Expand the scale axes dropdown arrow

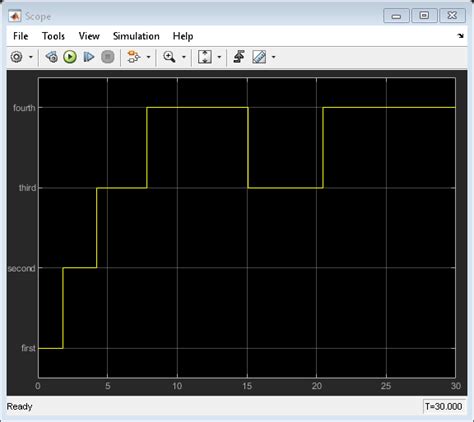(x=219, y=57)
